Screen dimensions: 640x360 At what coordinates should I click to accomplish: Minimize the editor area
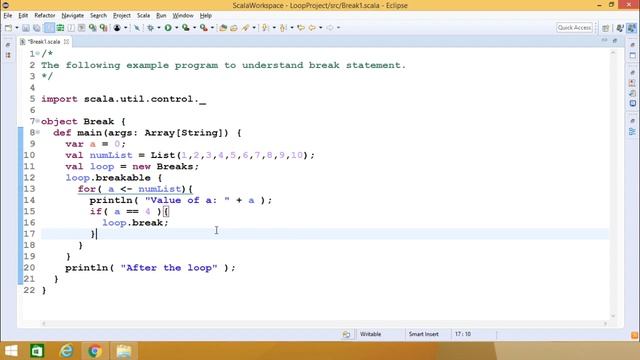604,40
